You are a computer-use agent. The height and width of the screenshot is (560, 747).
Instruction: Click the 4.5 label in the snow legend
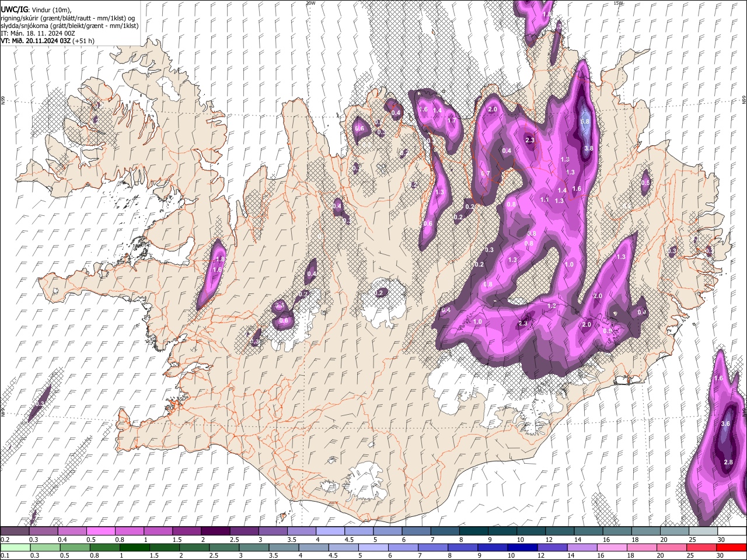pyautogui.click(x=349, y=540)
